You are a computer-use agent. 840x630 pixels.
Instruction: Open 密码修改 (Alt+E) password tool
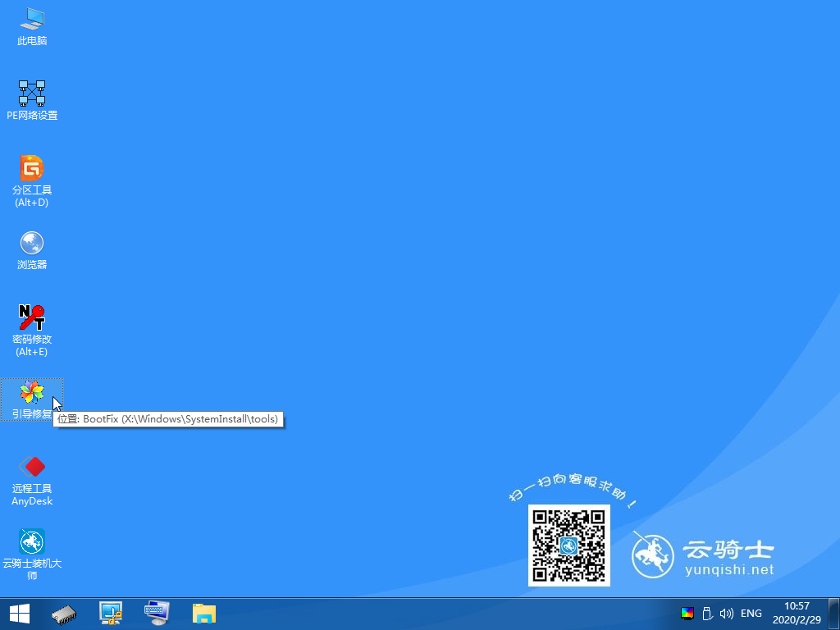coord(32,331)
